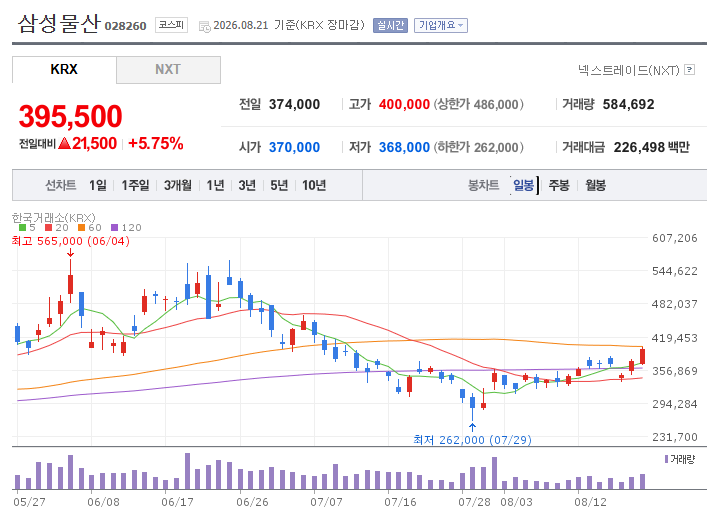Select the 주봉 weekly candle chart

(559, 185)
